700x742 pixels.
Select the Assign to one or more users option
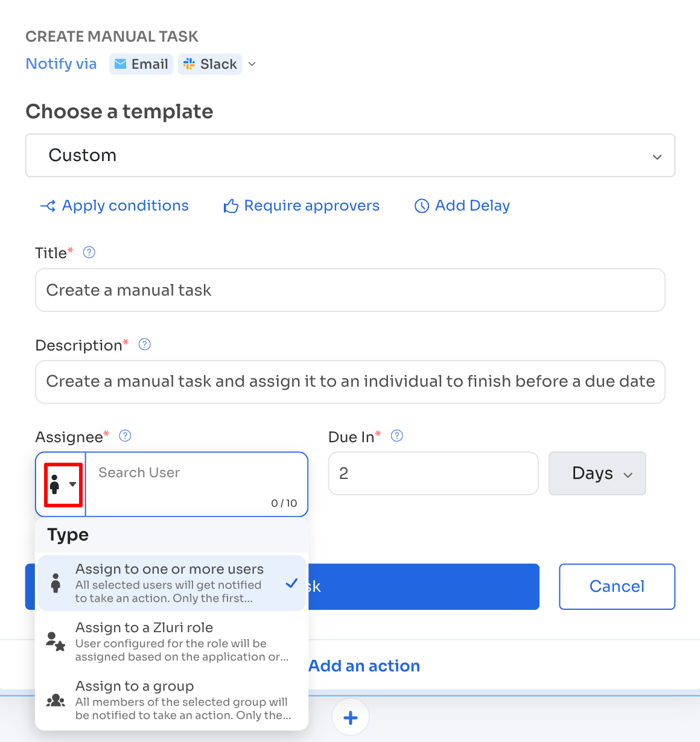pyautogui.click(x=171, y=583)
